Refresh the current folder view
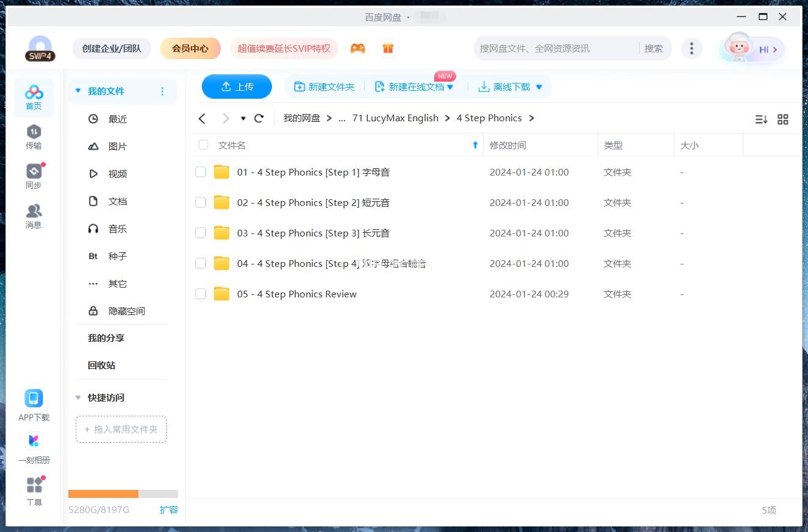The height and width of the screenshot is (532, 808). point(259,118)
